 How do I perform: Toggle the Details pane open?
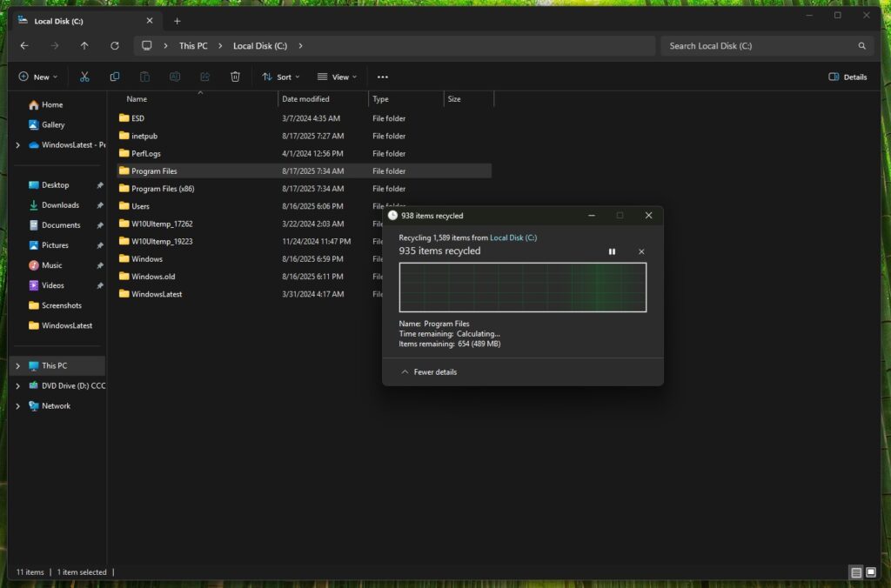click(x=847, y=77)
